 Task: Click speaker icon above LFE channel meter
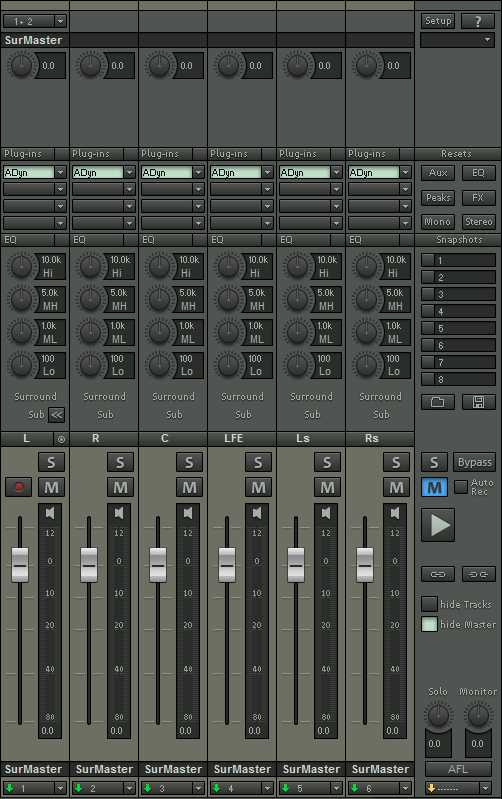pos(257,513)
